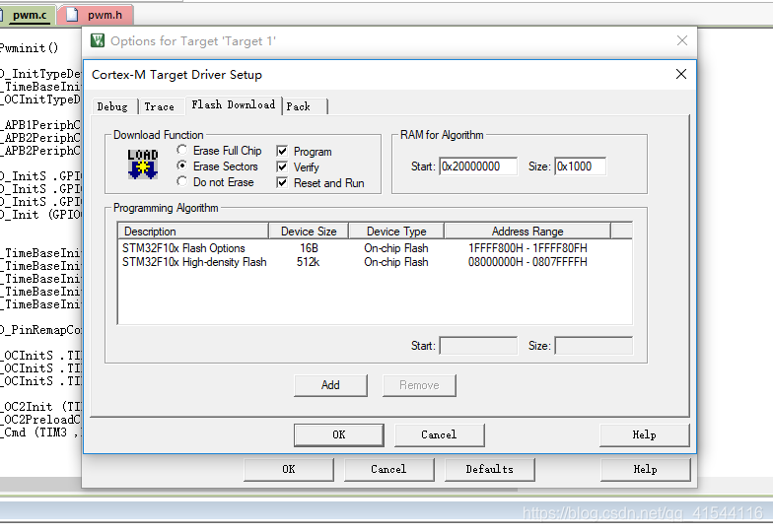Click the 16B device size cell

(x=310, y=248)
